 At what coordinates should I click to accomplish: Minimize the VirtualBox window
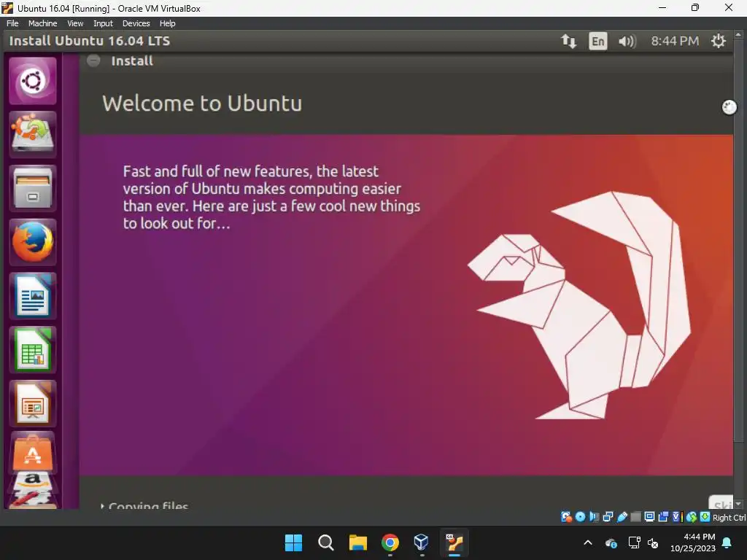[x=662, y=7]
